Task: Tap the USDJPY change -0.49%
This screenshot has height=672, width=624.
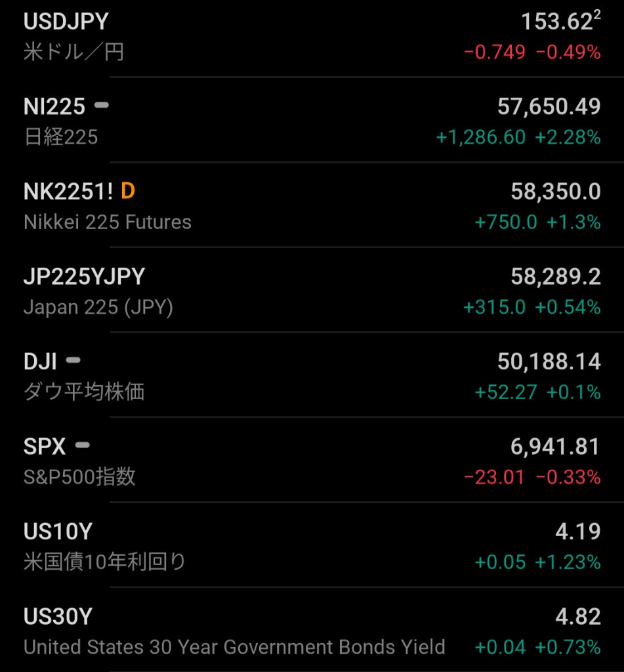Action: coord(568,52)
